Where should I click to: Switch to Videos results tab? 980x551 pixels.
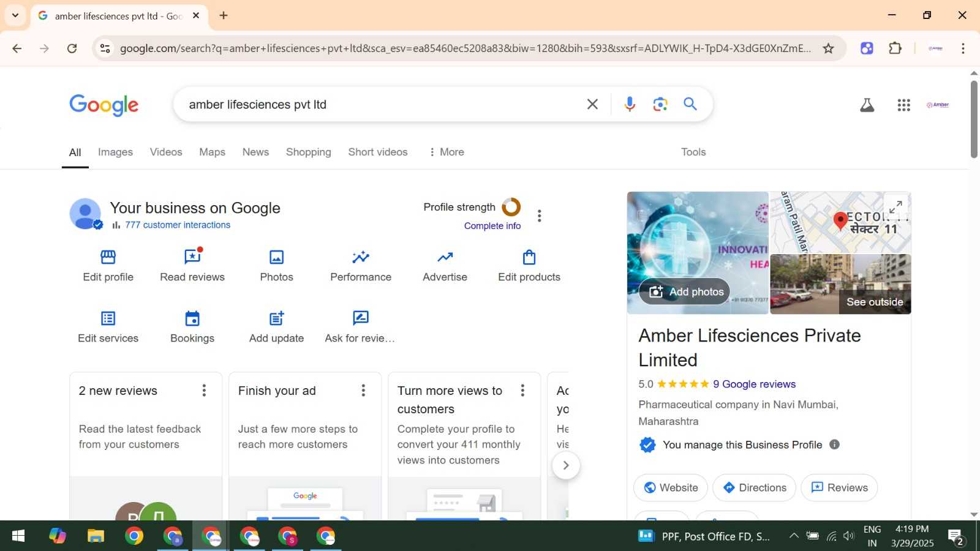pyautogui.click(x=166, y=152)
